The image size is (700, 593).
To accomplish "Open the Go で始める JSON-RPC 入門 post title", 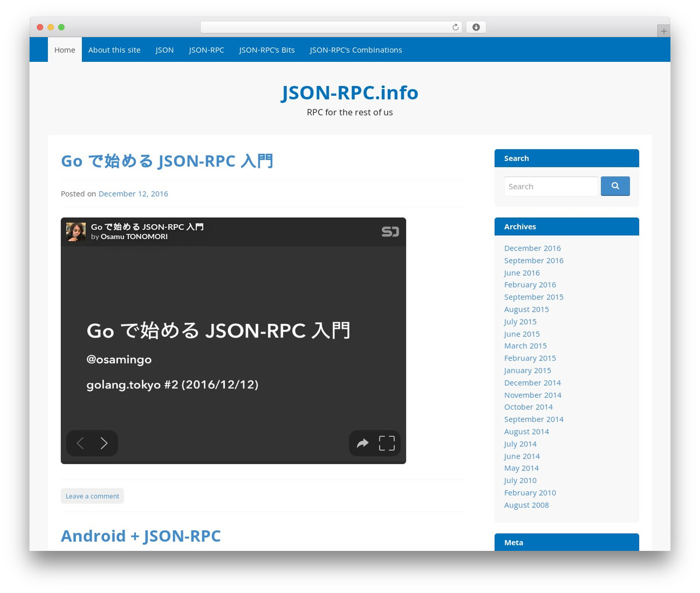I will [x=167, y=161].
